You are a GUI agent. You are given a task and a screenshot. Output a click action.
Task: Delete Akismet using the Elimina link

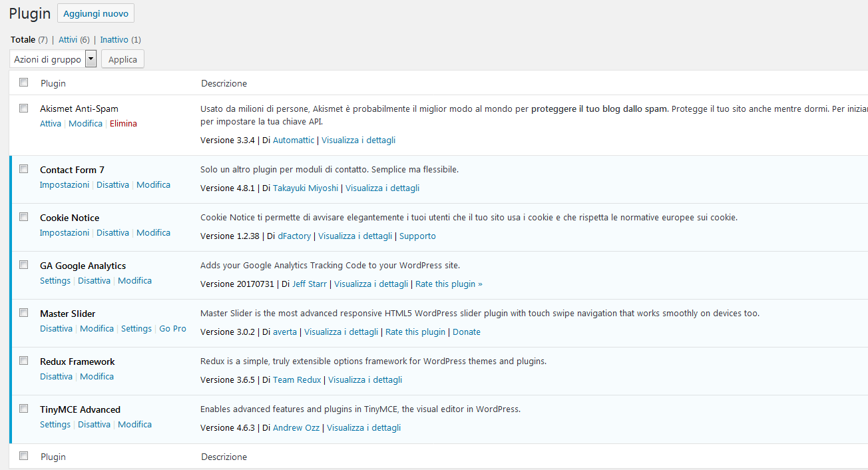click(x=123, y=124)
